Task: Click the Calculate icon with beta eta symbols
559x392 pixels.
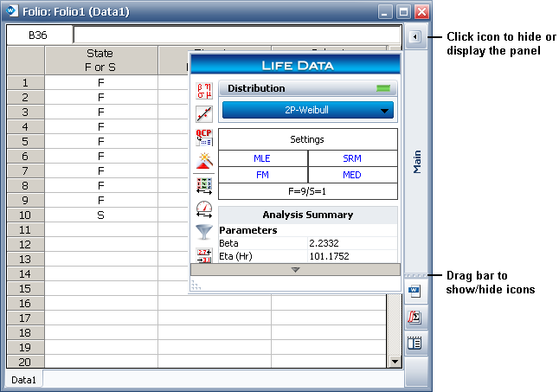Action: 204,89
